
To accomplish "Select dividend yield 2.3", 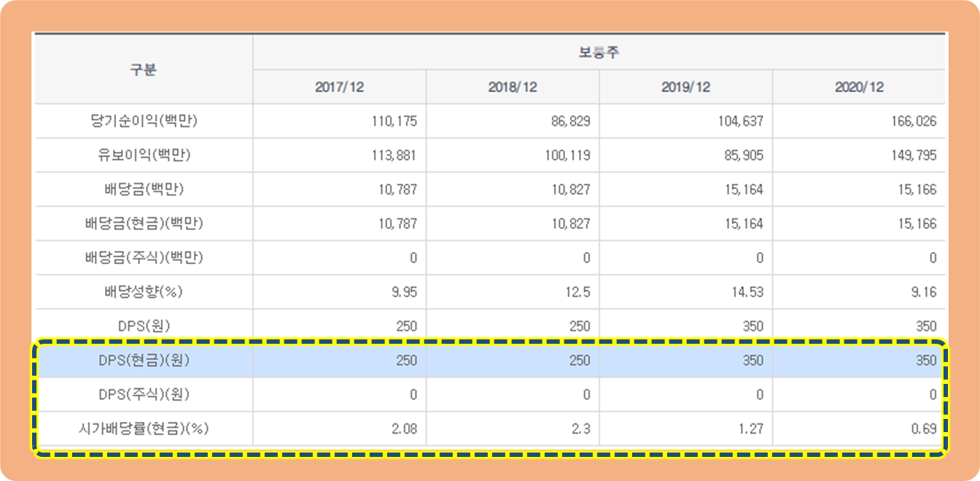I will click(582, 429).
